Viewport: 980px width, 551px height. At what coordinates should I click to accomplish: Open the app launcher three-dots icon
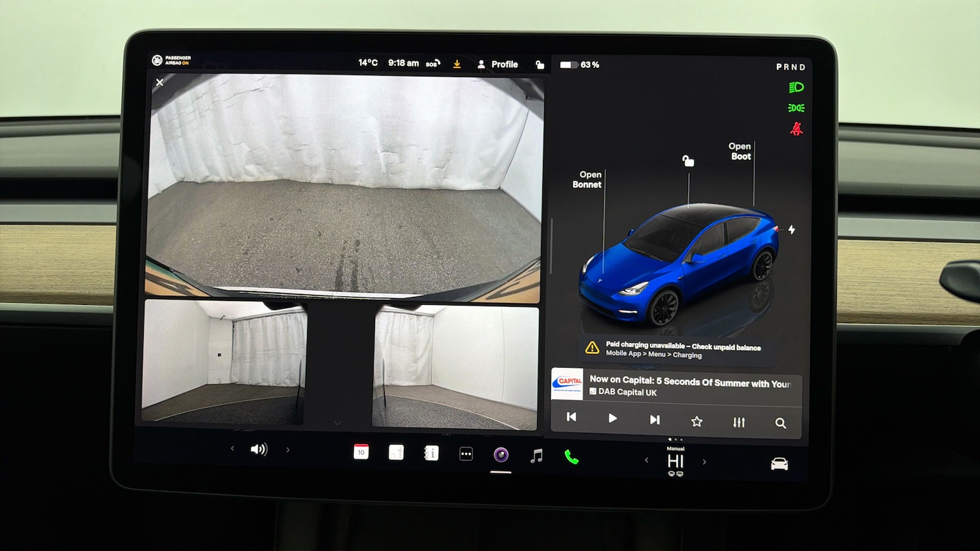click(x=465, y=453)
